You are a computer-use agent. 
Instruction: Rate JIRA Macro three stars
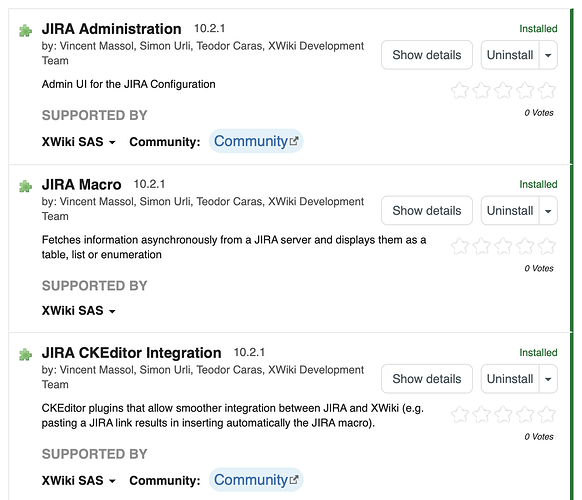503,246
